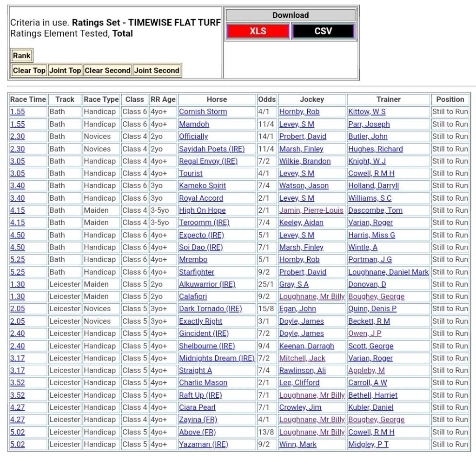
Task: Open trainer Kittow, W S page
Action: (x=367, y=112)
